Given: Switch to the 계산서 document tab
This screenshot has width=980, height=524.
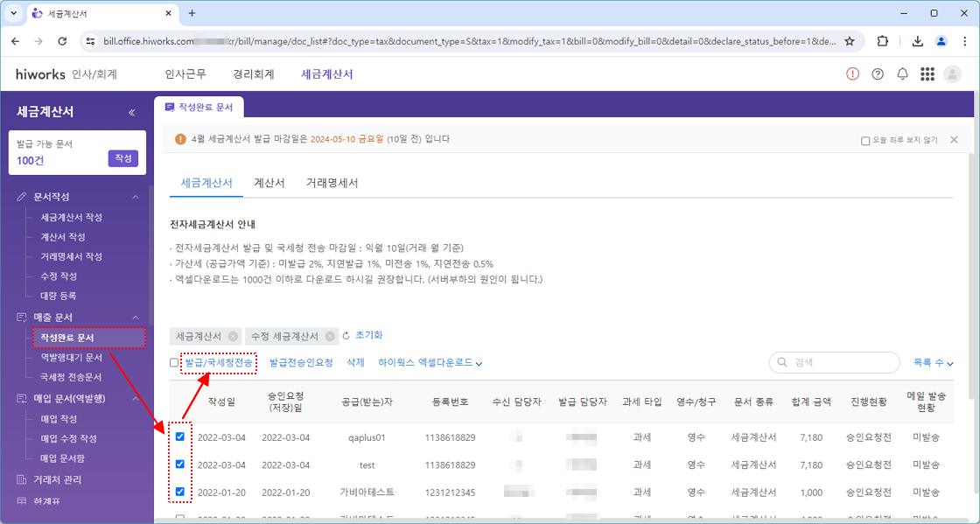Looking at the screenshot, I should (269, 183).
